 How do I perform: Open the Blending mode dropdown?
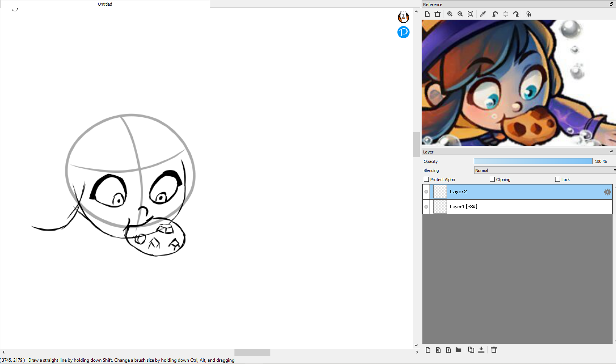pos(545,170)
